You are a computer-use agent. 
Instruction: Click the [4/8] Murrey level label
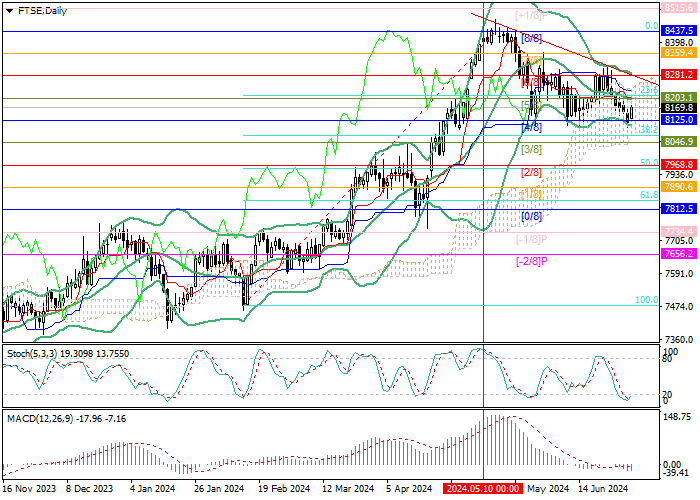tap(532, 128)
